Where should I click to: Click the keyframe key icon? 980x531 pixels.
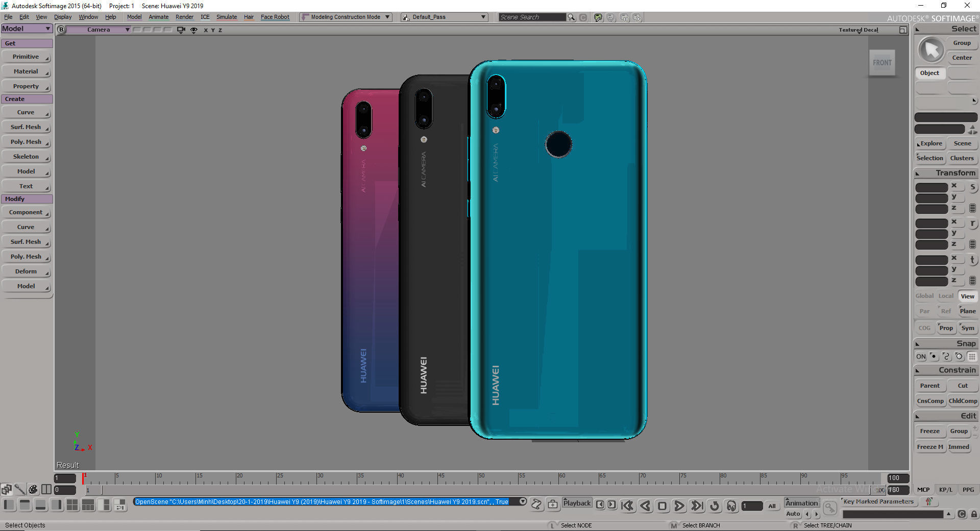tap(830, 508)
